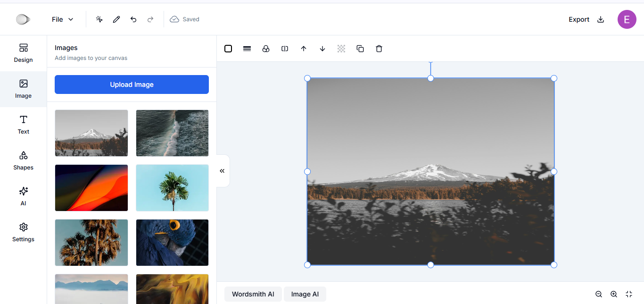Click the Export button

tap(586, 19)
